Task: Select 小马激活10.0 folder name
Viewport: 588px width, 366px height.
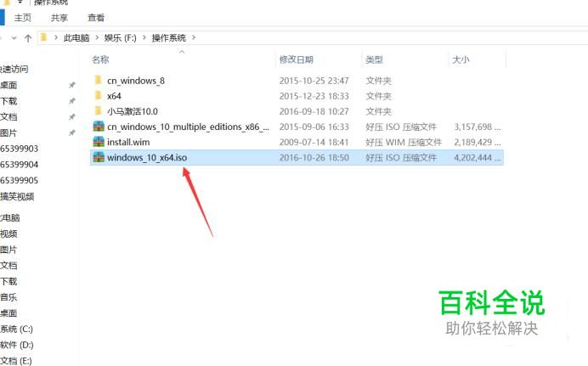Action: point(133,111)
